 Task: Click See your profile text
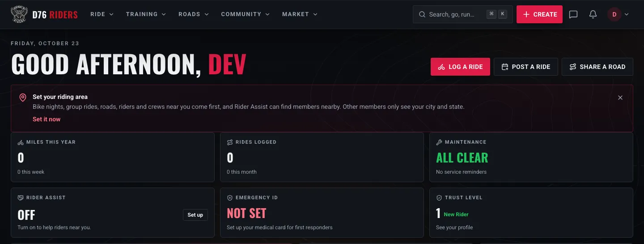[x=454, y=227]
